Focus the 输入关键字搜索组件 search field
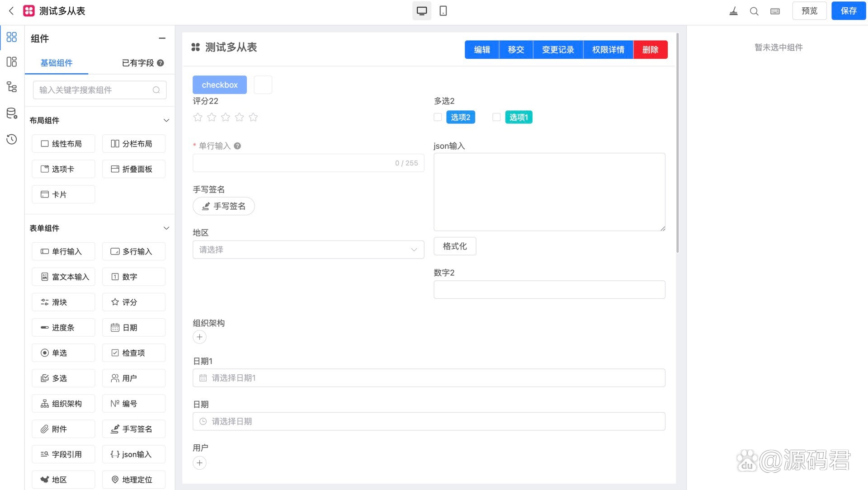The height and width of the screenshot is (490, 868). tap(100, 90)
